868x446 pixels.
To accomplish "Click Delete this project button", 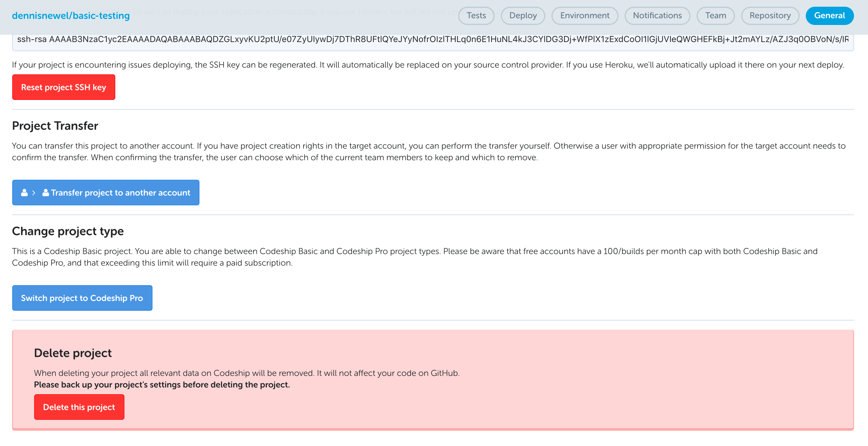I will click(x=79, y=407).
